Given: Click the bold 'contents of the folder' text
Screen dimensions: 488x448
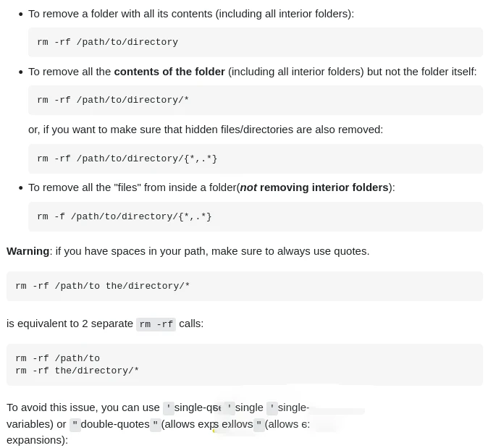Looking at the screenshot, I should (169, 72).
